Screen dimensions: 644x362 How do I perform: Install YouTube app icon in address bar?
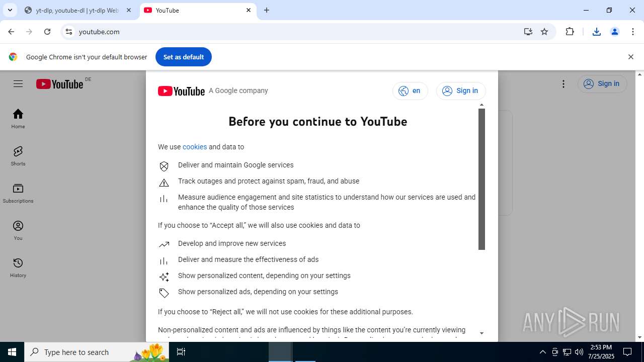pyautogui.click(x=528, y=32)
